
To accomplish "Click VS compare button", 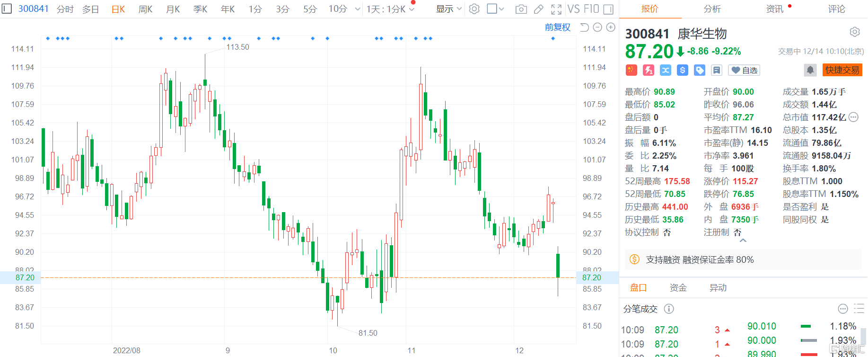I will [x=573, y=9].
